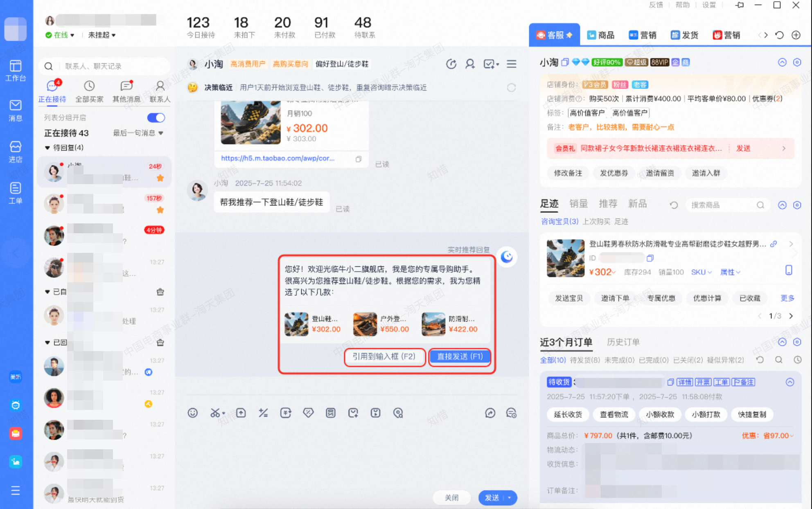Click the ¥550.00 户外登 product thumbnail
This screenshot has width=812, height=509.
365,324
